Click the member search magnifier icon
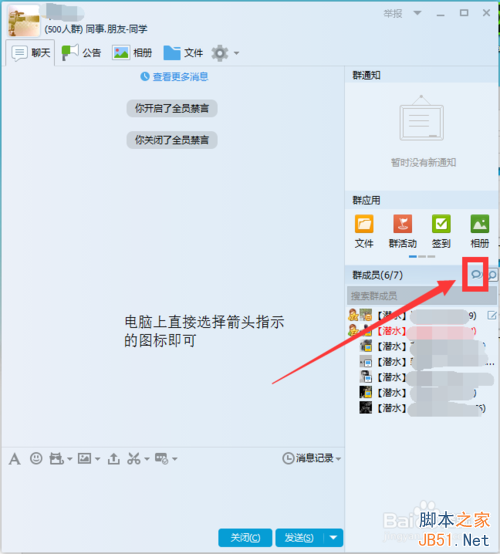The height and width of the screenshot is (554, 500). pyautogui.click(x=492, y=275)
